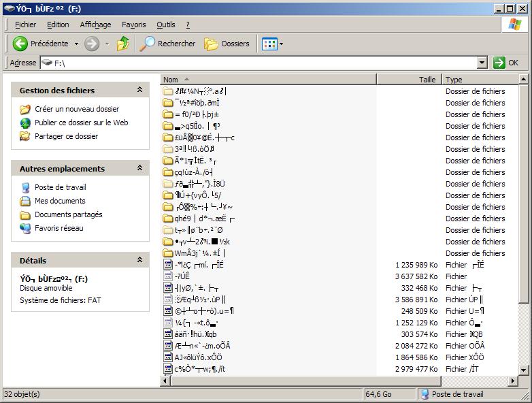Sort by the Taille column header
532x403 pixels.
(409, 80)
